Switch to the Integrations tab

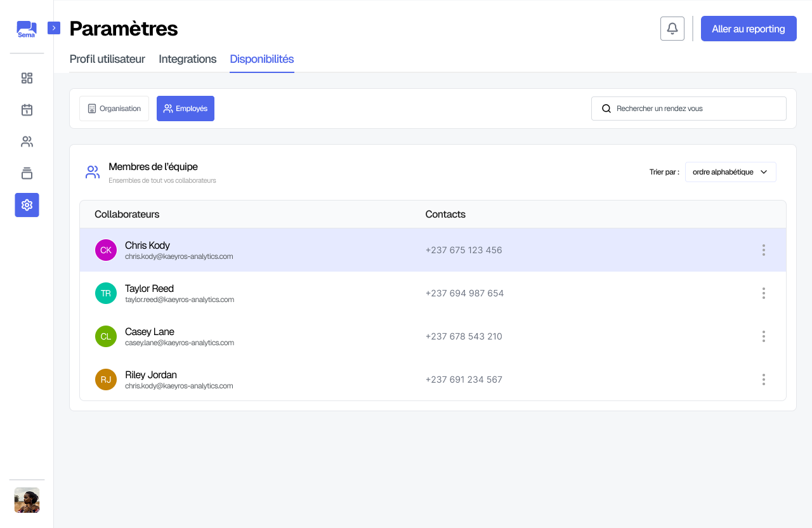point(187,59)
